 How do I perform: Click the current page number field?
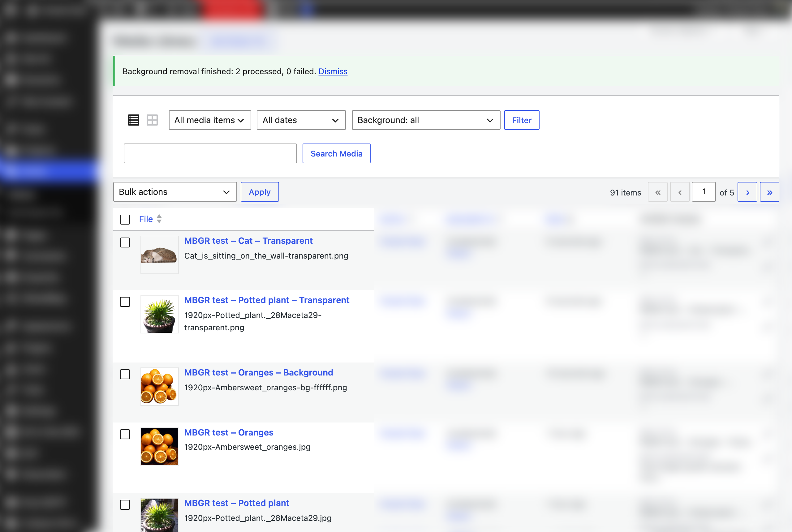click(704, 192)
